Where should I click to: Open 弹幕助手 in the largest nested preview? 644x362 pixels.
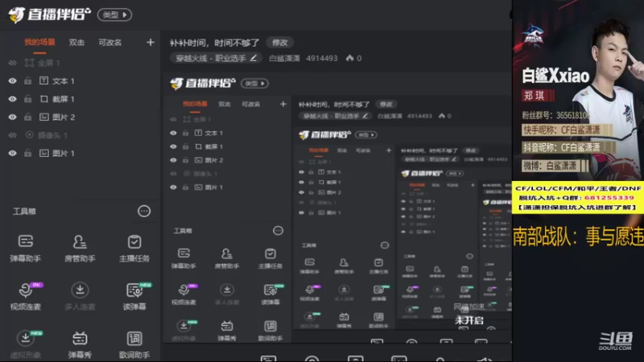click(184, 257)
